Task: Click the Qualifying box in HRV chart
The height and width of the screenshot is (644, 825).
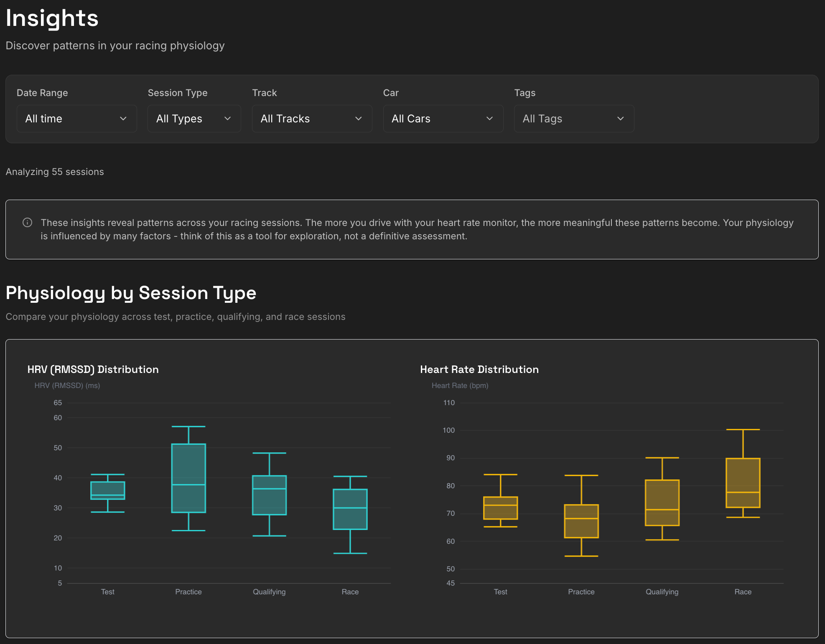Action: click(x=270, y=495)
